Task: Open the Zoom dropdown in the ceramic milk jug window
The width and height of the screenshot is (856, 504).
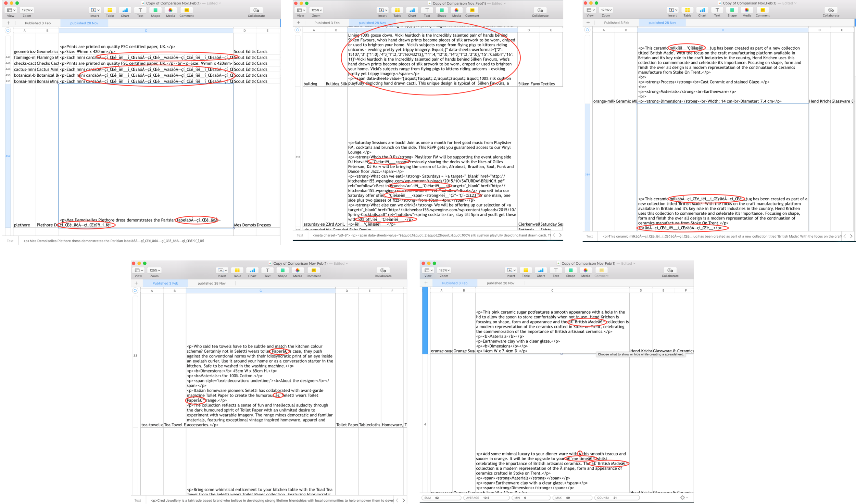Action: click(x=606, y=10)
